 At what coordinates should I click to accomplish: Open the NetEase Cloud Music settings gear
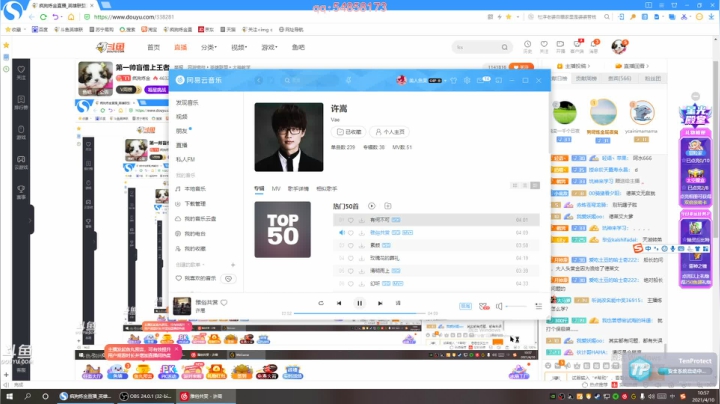(467, 80)
